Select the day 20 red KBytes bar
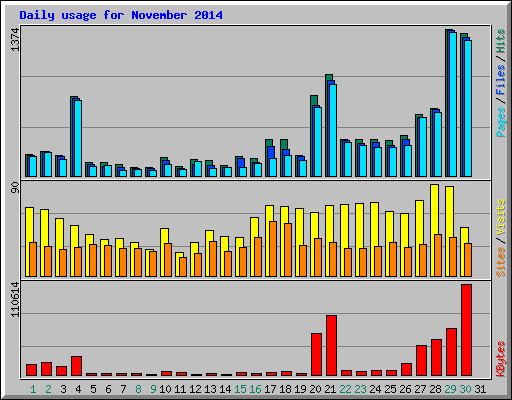Image resolution: width=512 pixels, height=400 pixels. pos(316,354)
